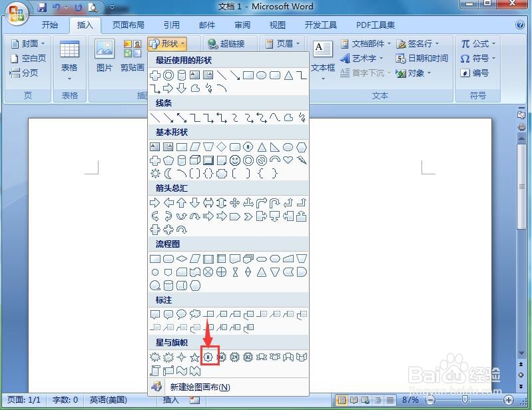The height and width of the screenshot is (410, 532).
Task: Select the smiley face shape
Action: (235, 160)
